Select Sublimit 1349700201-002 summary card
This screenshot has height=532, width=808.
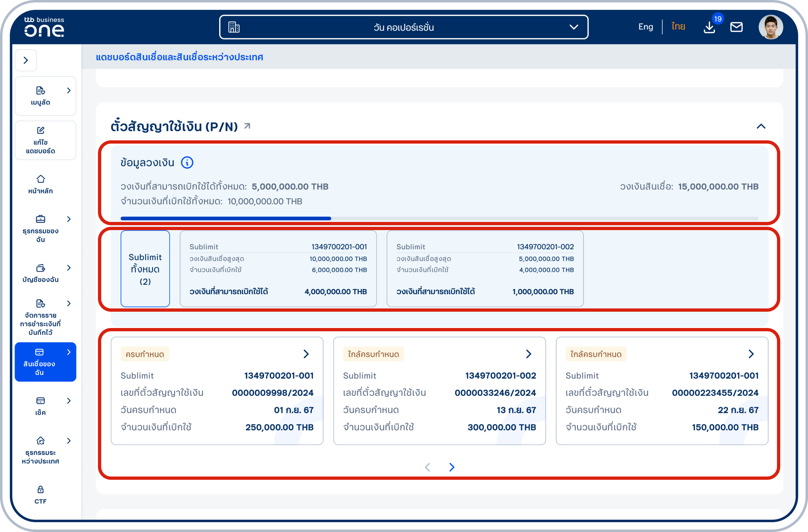[485, 268]
